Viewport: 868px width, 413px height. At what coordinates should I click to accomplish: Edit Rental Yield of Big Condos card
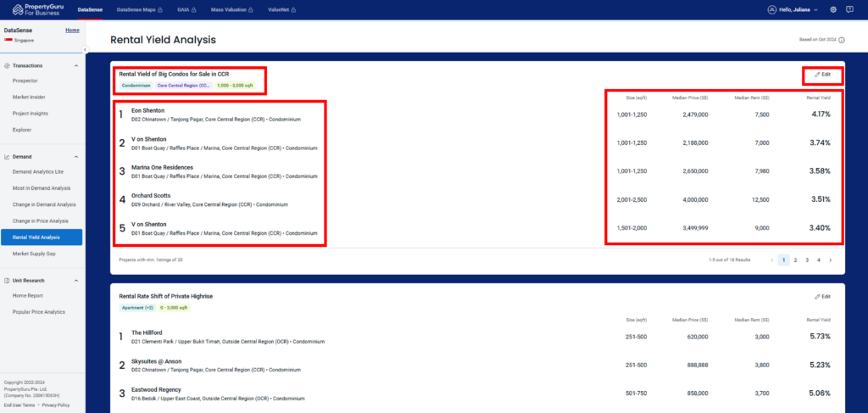(822, 74)
